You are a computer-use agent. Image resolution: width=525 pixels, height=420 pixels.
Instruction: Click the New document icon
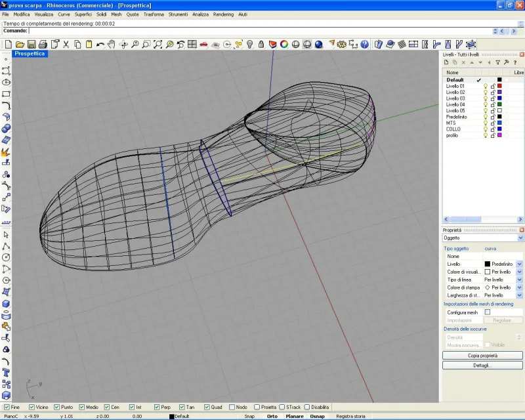[x=9, y=44]
